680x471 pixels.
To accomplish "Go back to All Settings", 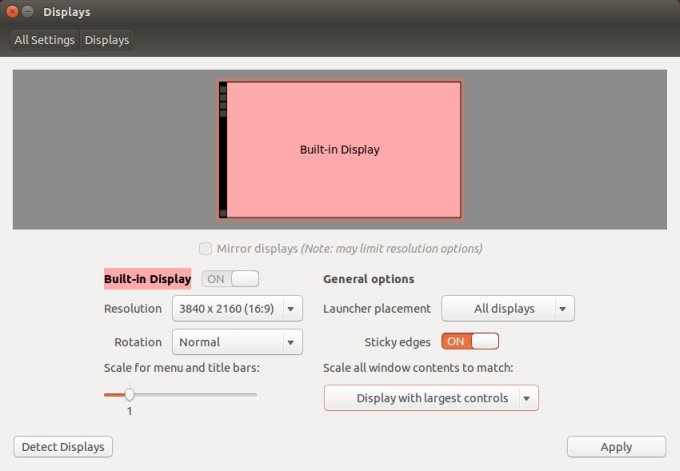I will [44, 40].
